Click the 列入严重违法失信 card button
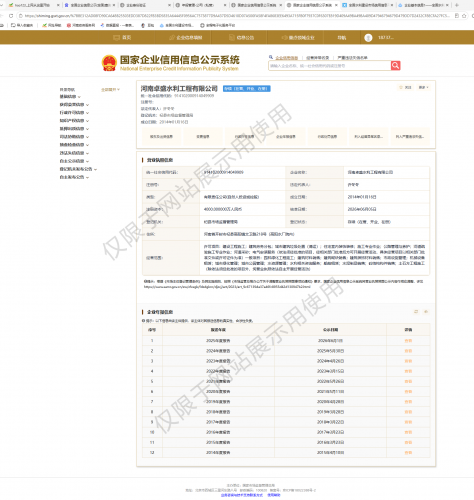 pyautogui.click(x=410, y=136)
